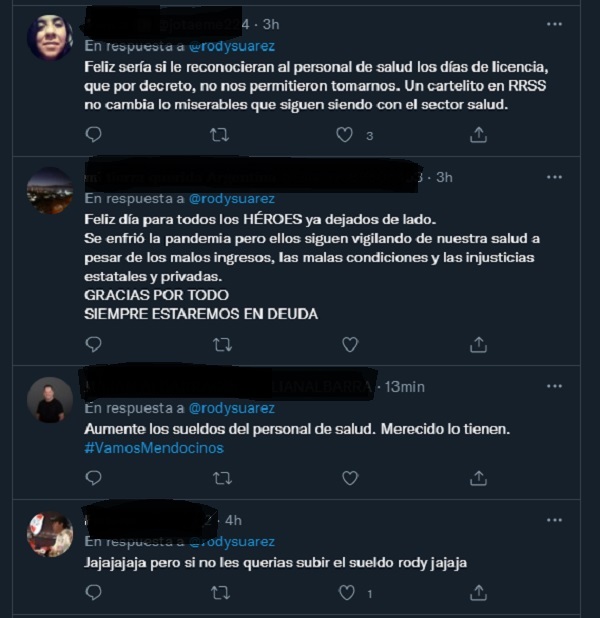Open @rodysuarez link in the first reply
The height and width of the screenshot is (618, 600).
(232, 46)
